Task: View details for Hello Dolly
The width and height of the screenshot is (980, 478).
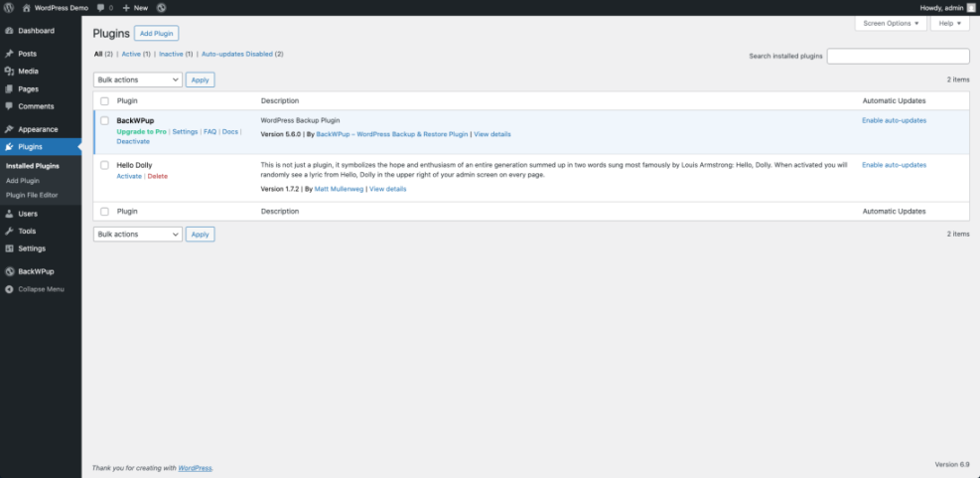Action: (387, 189)
